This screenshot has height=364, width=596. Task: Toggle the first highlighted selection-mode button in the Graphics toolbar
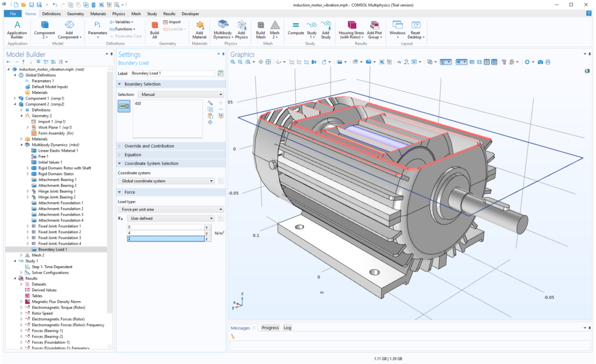pyautogui.click(x=445, y=62)
